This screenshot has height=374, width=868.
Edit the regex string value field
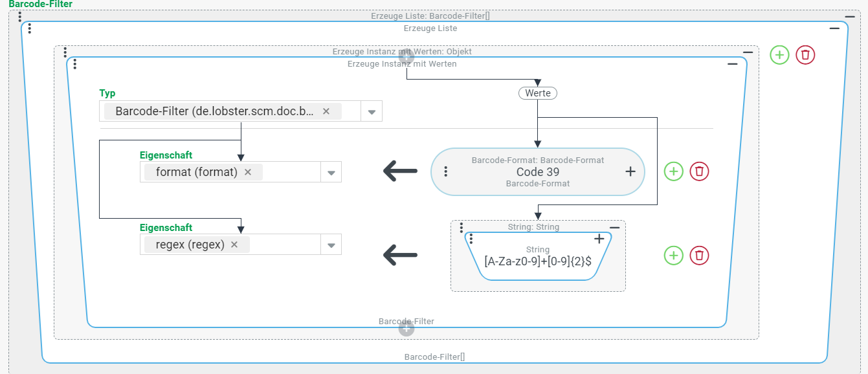click(x=537, y=262)
